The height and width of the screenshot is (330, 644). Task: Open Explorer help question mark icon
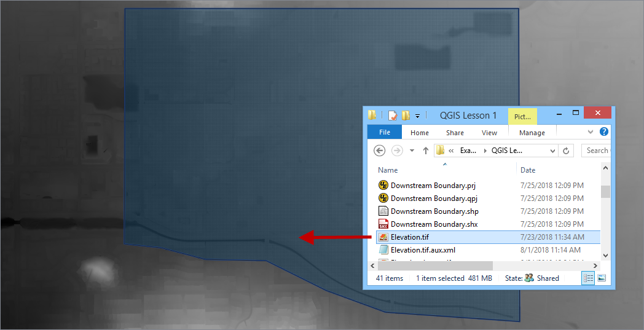[604, 132]
